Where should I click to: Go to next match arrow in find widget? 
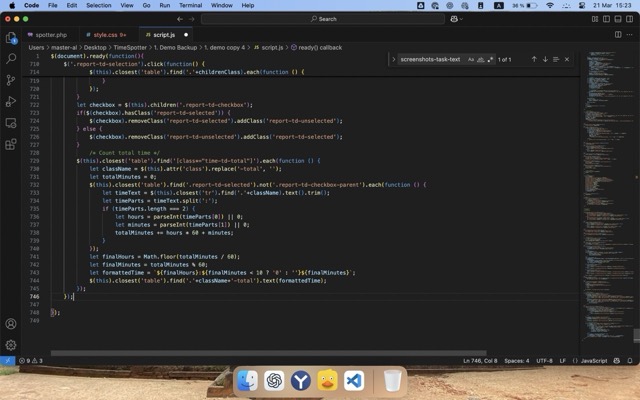(x=545, y=59)
